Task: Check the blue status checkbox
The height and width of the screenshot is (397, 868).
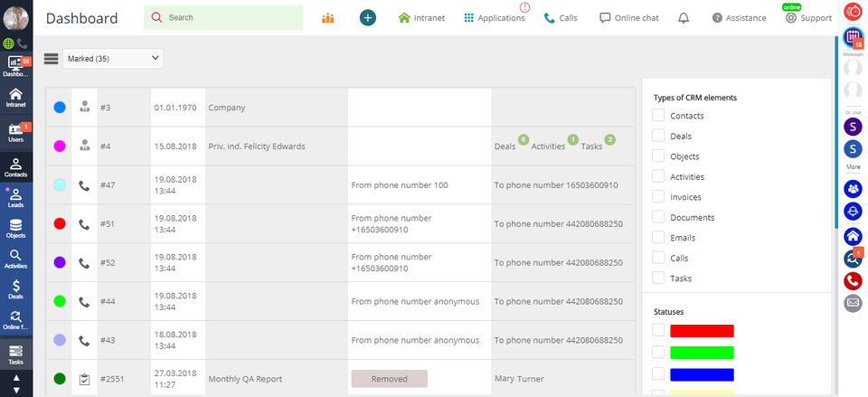Action: click(658, 374)
